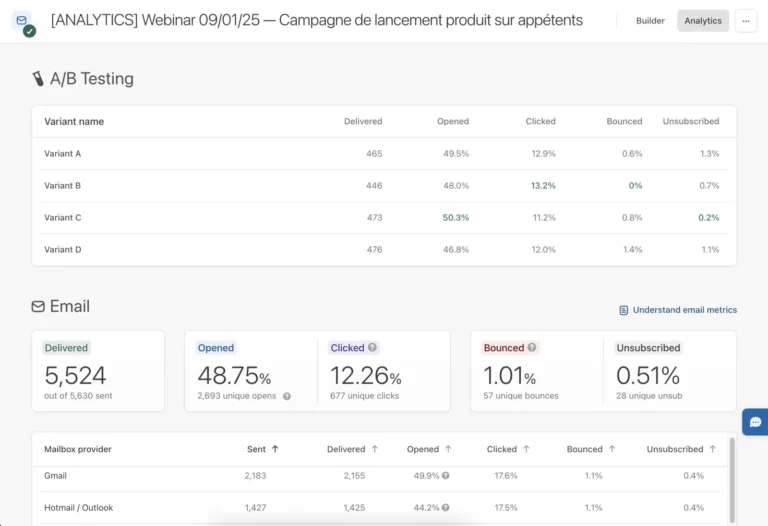The height and width of the screenshot is (526, 768).
Task: Click the A/B Testing test tube icon
Action: (38, 78)
